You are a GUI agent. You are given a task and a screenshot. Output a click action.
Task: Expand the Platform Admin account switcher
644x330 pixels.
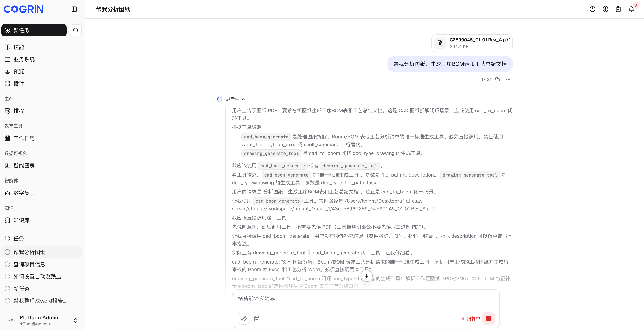76,321
